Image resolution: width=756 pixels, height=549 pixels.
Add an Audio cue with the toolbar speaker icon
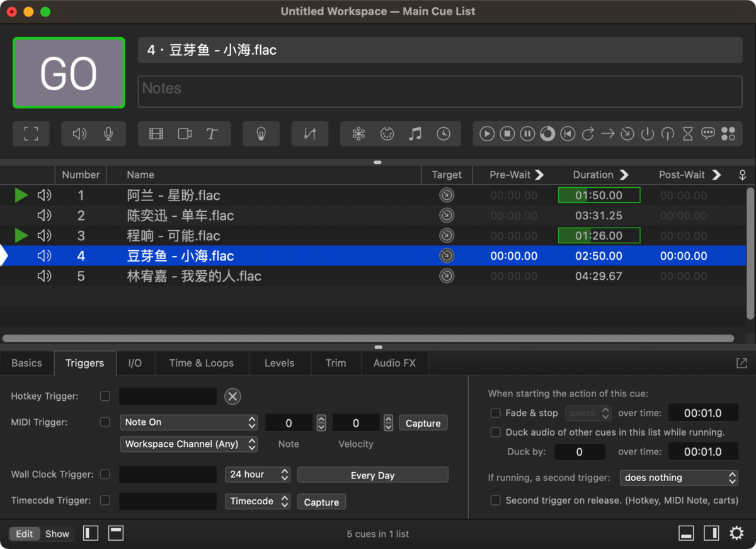coord(79,134)
